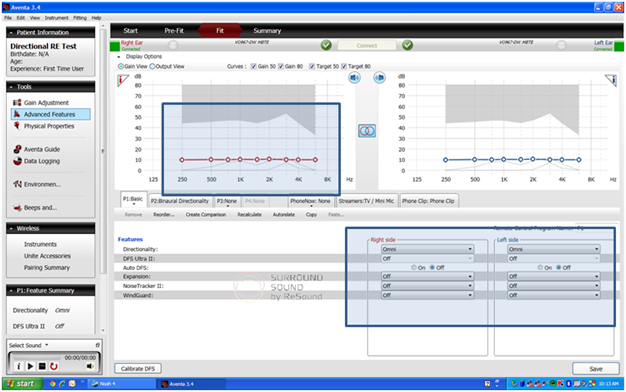This screenshot has height=392, width=626.
Task: Open the Environmental tool
Action: [42, 184]
